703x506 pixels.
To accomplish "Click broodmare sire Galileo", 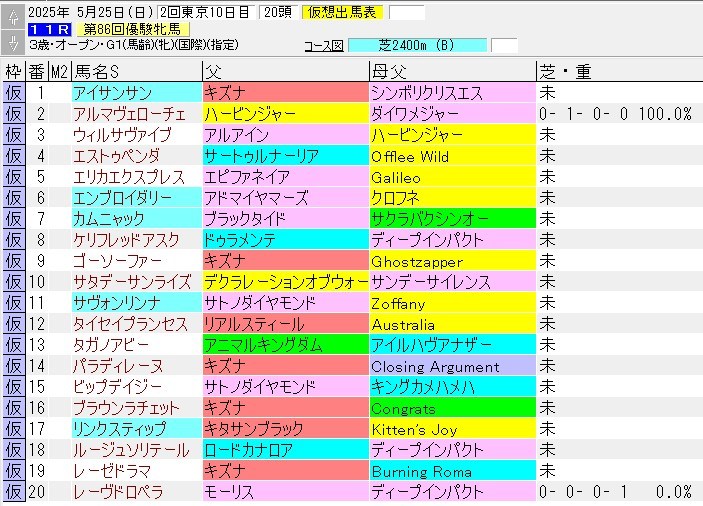I will [453, 177].
